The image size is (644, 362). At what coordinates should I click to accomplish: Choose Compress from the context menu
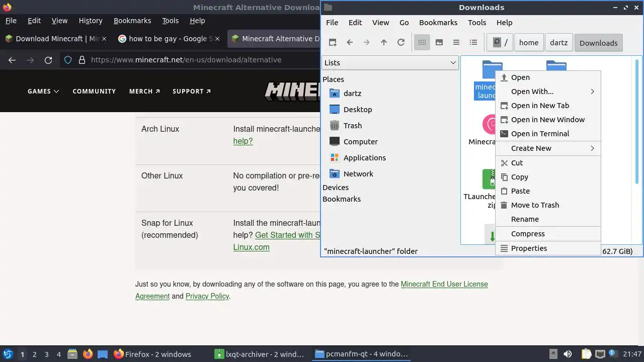coord(548,234)
